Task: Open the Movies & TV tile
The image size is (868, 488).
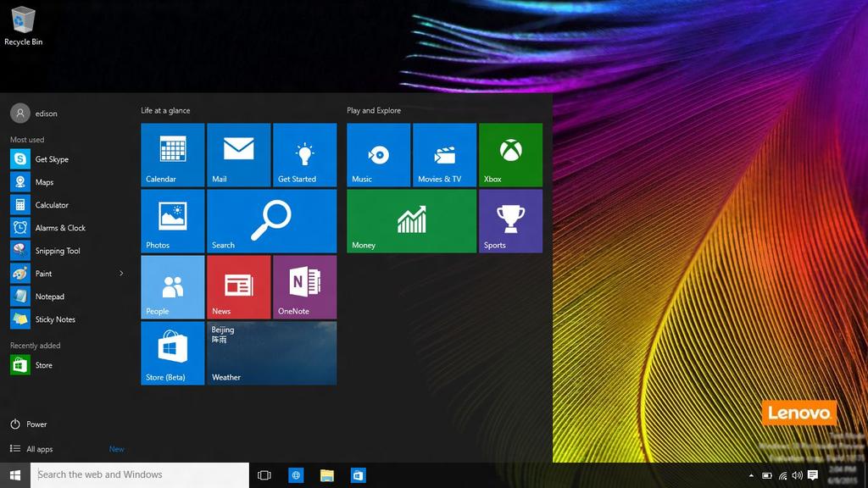Action: point(444,155)
